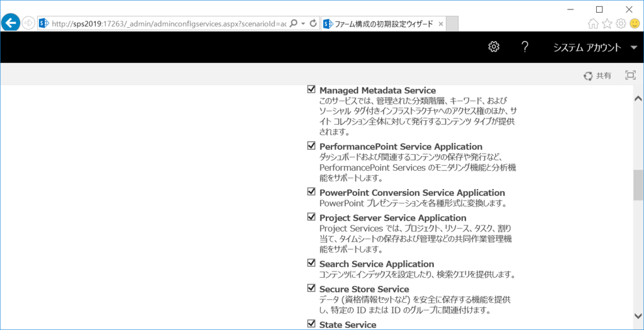Uncheck Managed Metadata Service checkbox
The height and width of the screenshot is (330, 644).
click(x=311, y=89)
